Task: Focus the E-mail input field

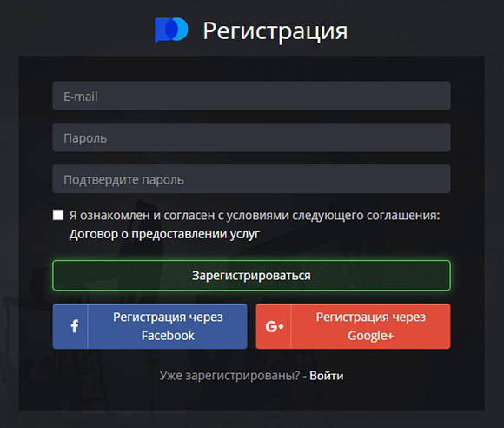Action: (251, 96)
